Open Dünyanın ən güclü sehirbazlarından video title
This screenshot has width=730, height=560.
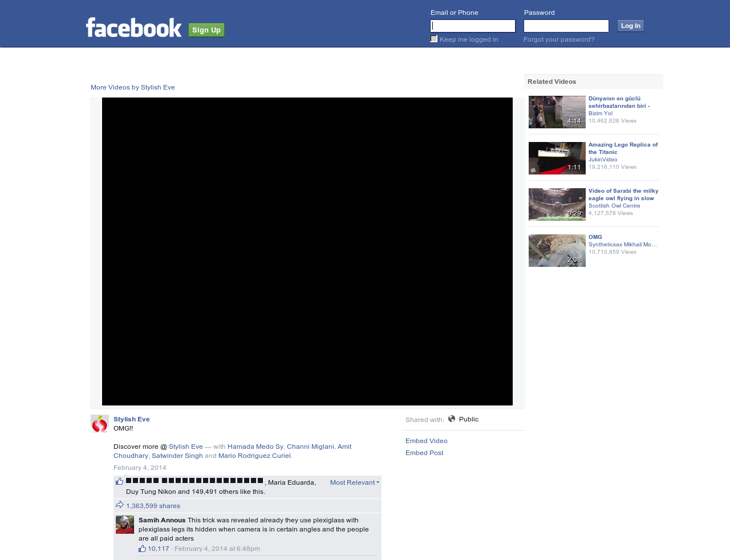pos(619,102)
